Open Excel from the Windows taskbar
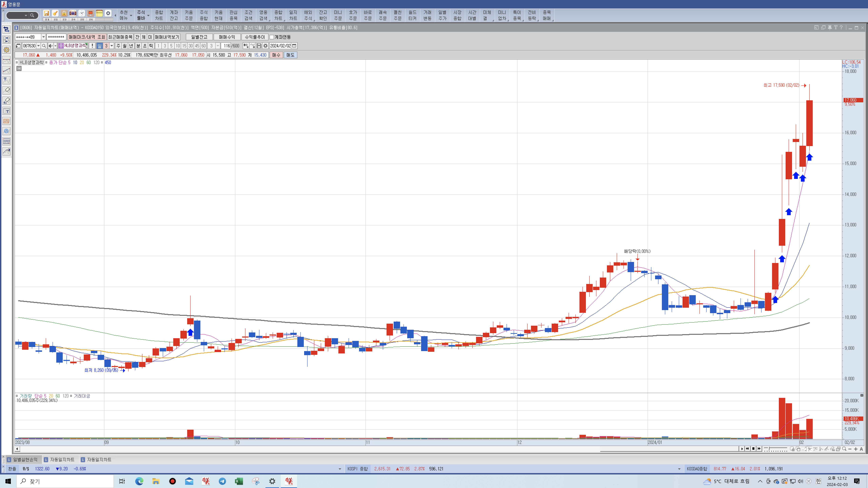Viewport: 868px width, 488px height. pos(239,481)
